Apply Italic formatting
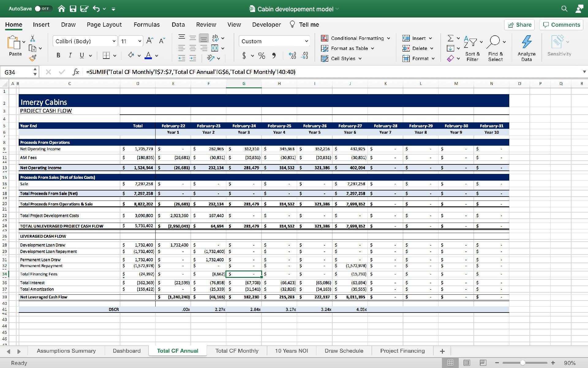The image size is (588, 368). point(70,55)
